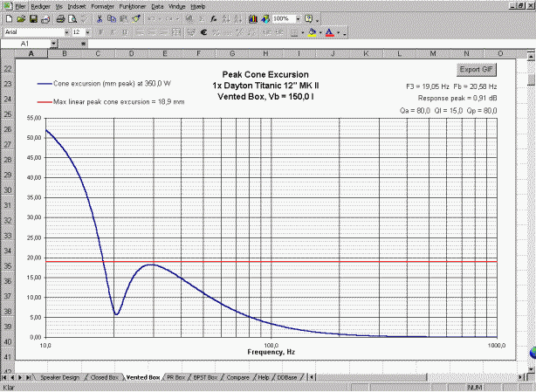This screenshot has width=536, height=392.
Task: Click the Save diskette icon
Action: click(x=32, y=18)
